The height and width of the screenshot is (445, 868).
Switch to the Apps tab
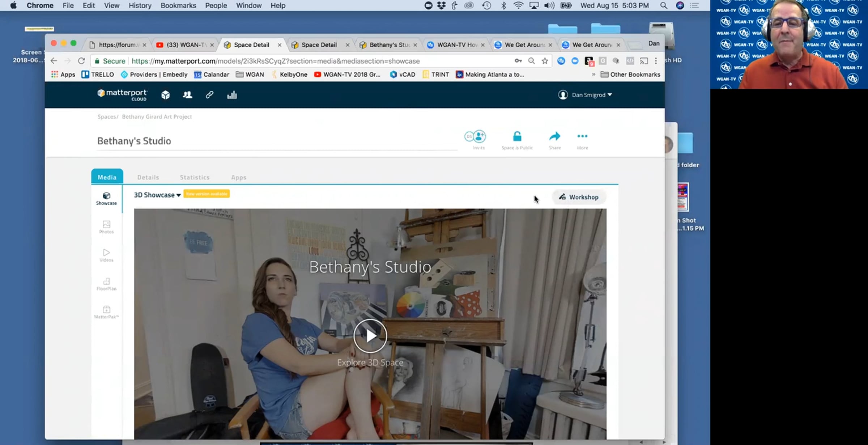tap(239, 177)
